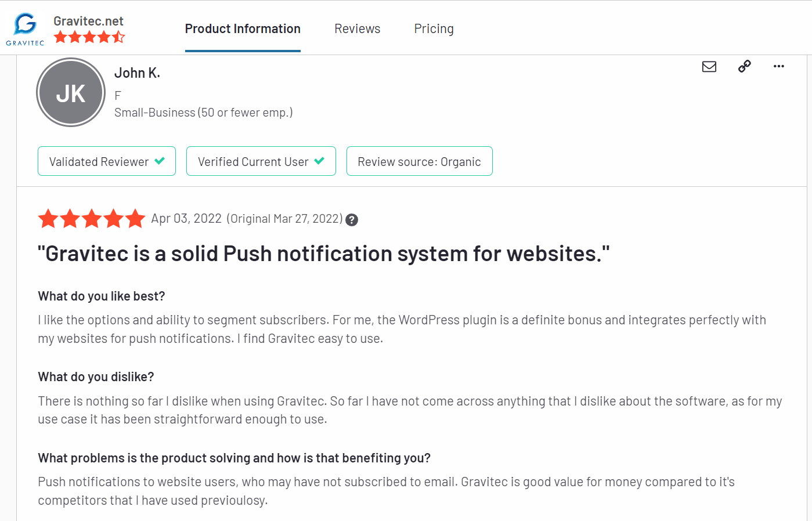The width and height of the screenshot is (812, 521).
Task: Click the envelope email icon
Action: (x=709, y=67)
